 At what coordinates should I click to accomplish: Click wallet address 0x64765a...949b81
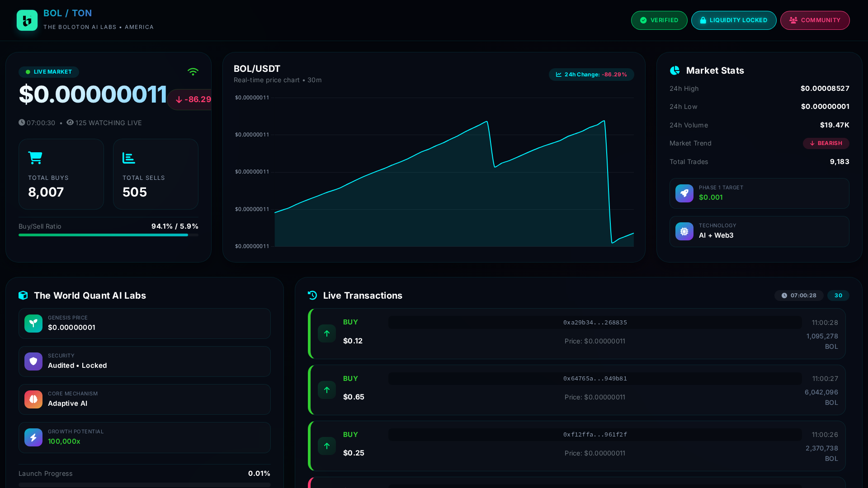tap(595, 379)
